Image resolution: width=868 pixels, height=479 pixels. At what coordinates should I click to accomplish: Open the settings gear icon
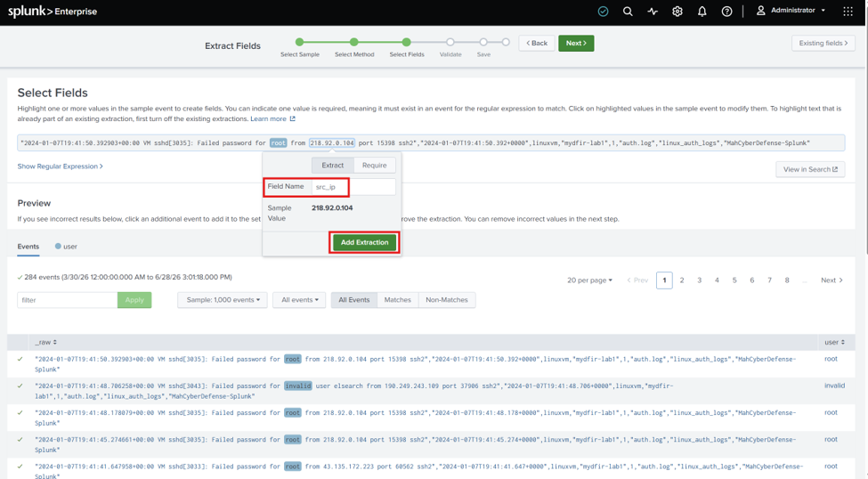(x=677, y=11)
